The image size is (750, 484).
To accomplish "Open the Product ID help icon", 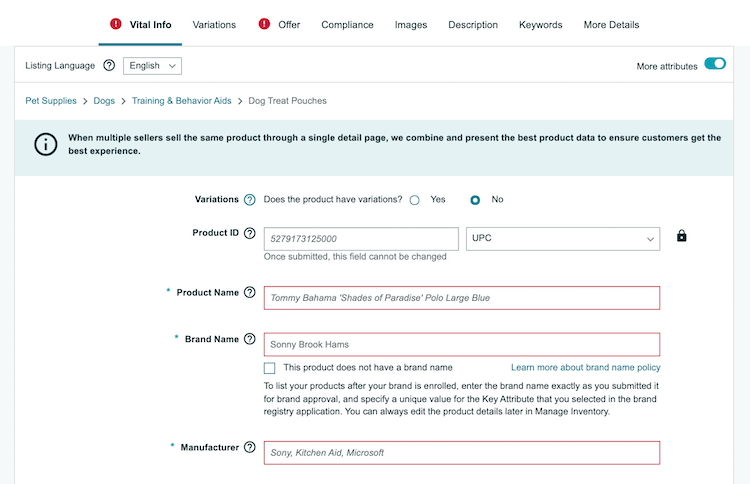I will coord(249,233).
